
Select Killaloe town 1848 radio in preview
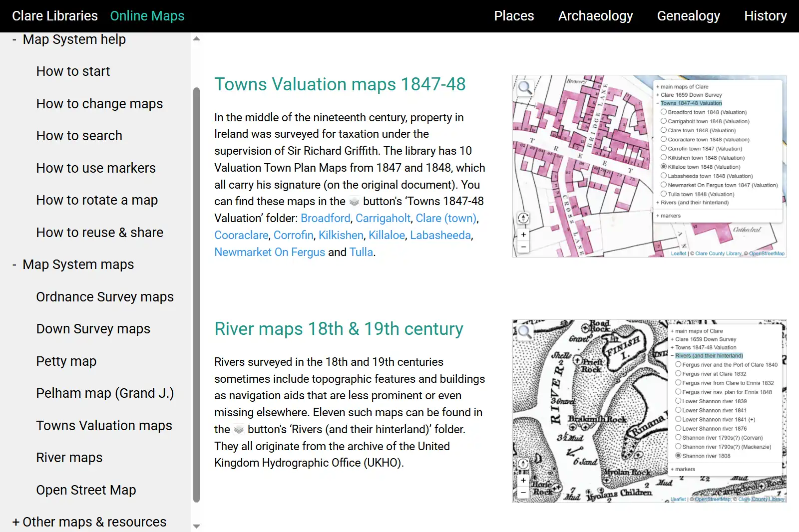click(x=664, y=167)
